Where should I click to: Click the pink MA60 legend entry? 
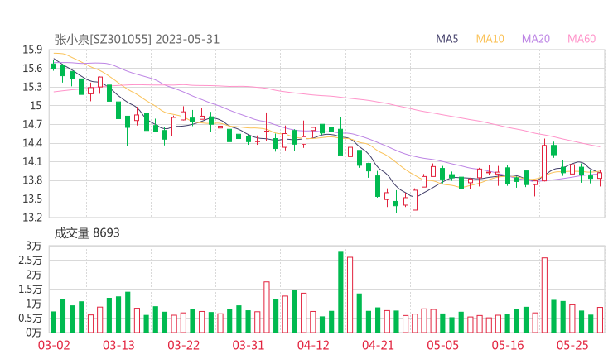click(x=582, y=39)
